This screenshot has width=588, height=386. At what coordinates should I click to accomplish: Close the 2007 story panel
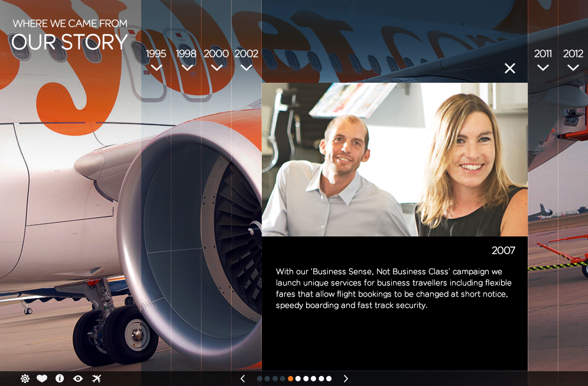pos(510,68)
